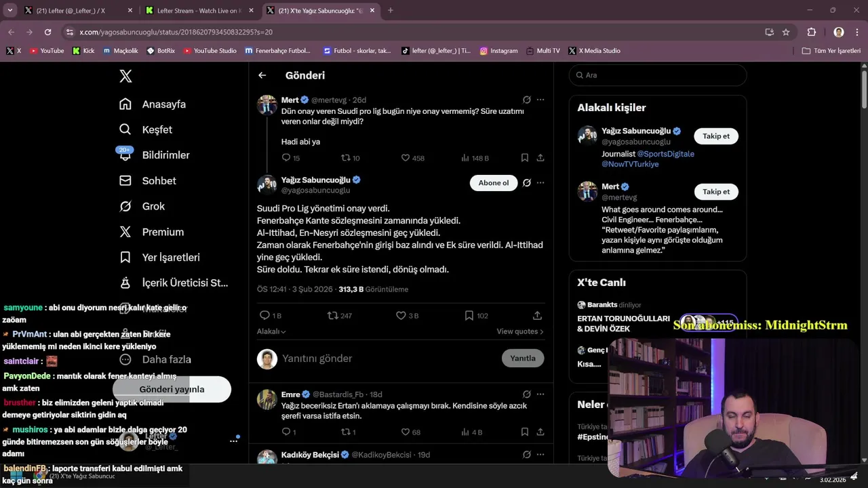This screenshot has height=488, width=868.
Task: Share Mert's post
Action: tap(540, 158)
